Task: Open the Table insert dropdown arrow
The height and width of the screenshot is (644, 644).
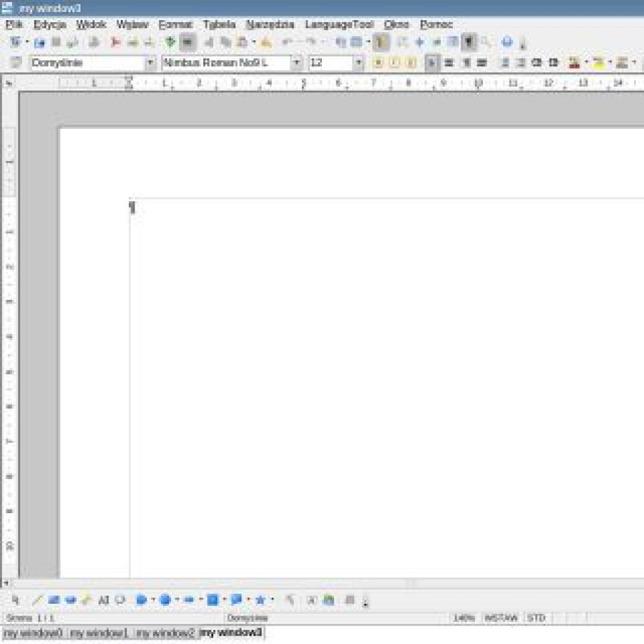Action: (368, 42)
